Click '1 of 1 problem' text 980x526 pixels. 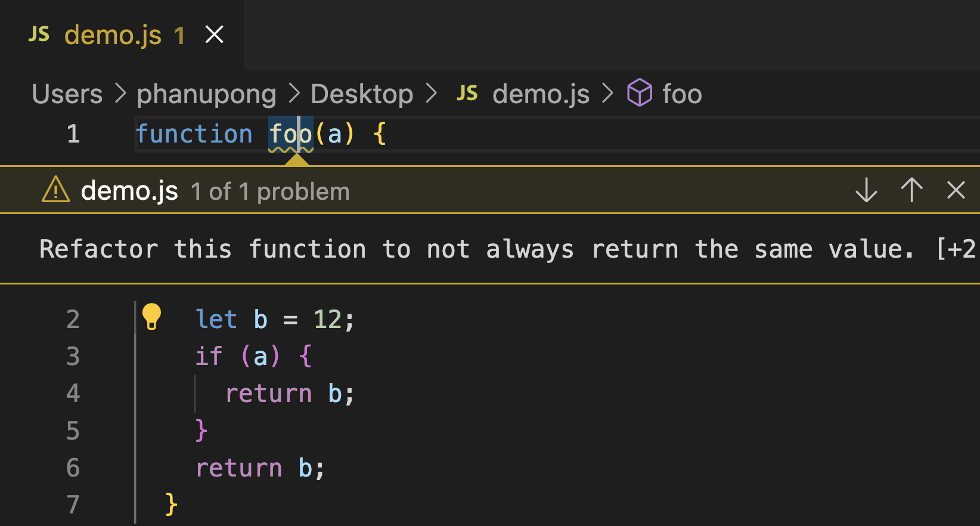(x=270, y=192)
